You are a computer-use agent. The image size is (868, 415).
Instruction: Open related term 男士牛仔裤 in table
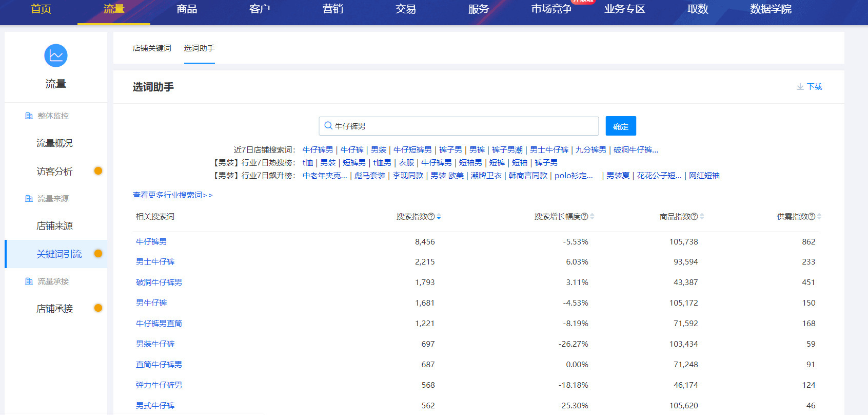point(155,262)
